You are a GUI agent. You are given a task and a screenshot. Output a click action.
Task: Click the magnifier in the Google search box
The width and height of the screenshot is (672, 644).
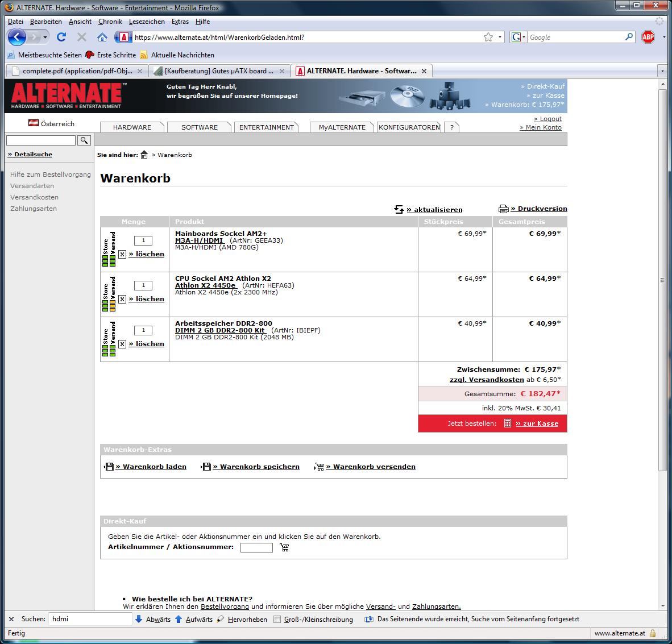pos(629,37)
